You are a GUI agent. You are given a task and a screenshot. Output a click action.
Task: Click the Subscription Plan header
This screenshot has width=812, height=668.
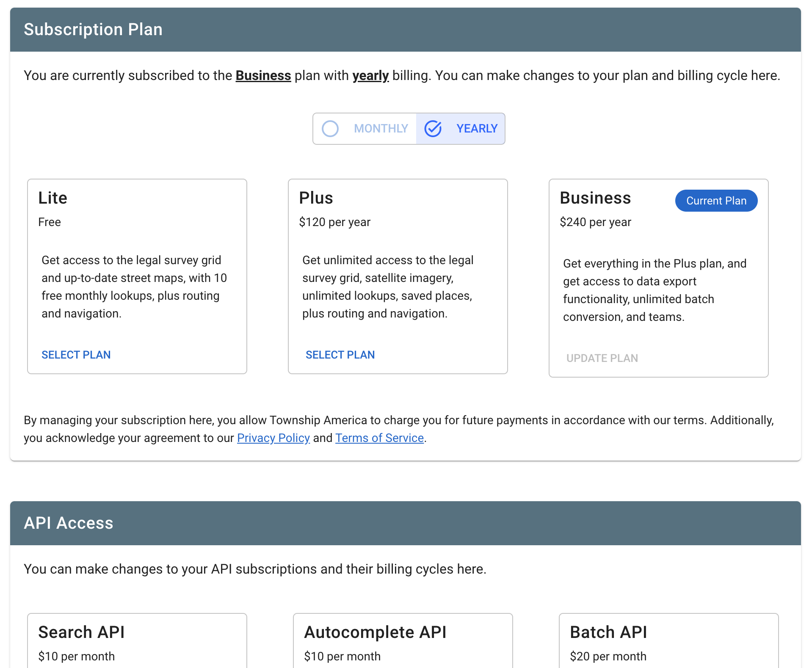[406, 30]
